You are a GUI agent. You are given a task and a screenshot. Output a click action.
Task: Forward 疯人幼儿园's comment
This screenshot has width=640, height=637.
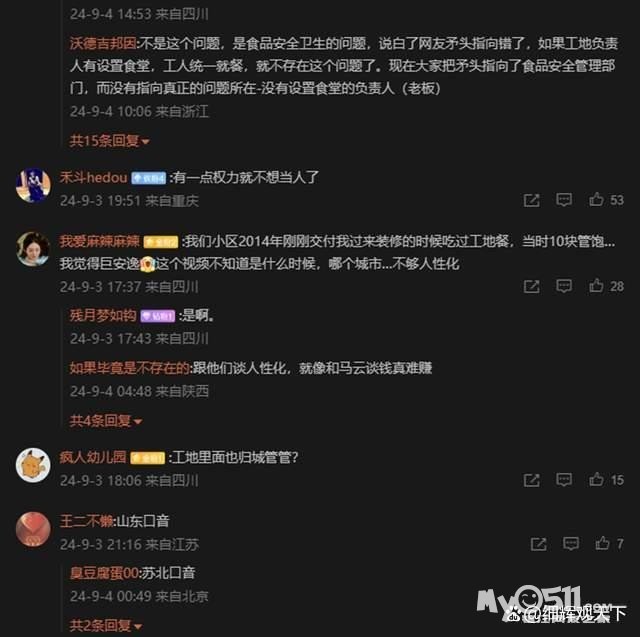click(531, 480)
